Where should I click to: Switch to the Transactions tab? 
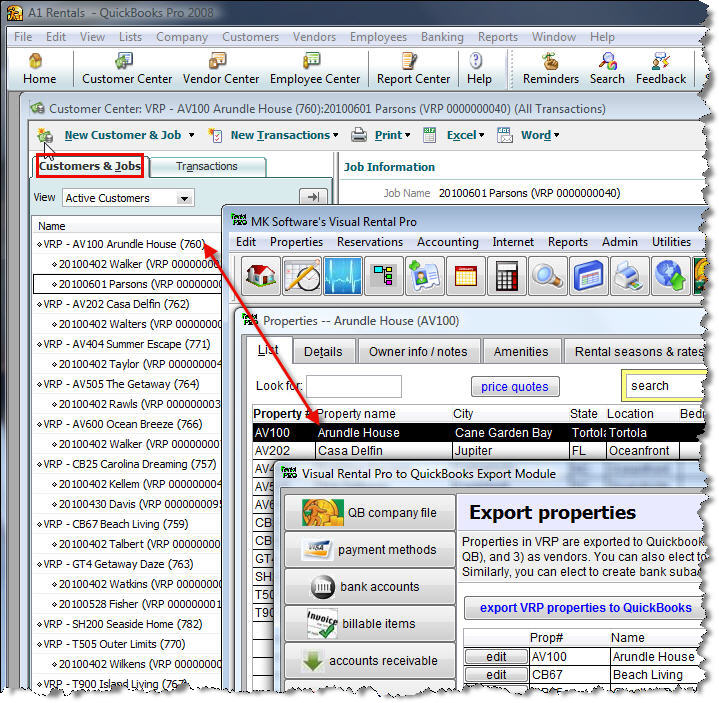(207, 166)
